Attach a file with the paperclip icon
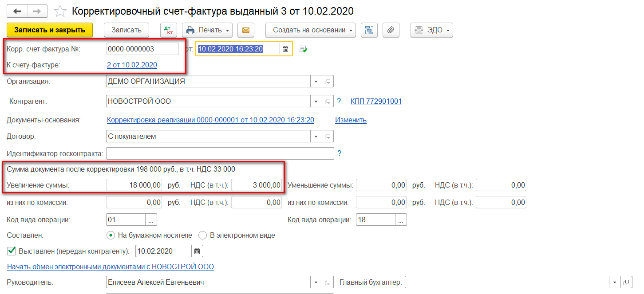This screenshot has width=644, height=294. pos(391,30)
